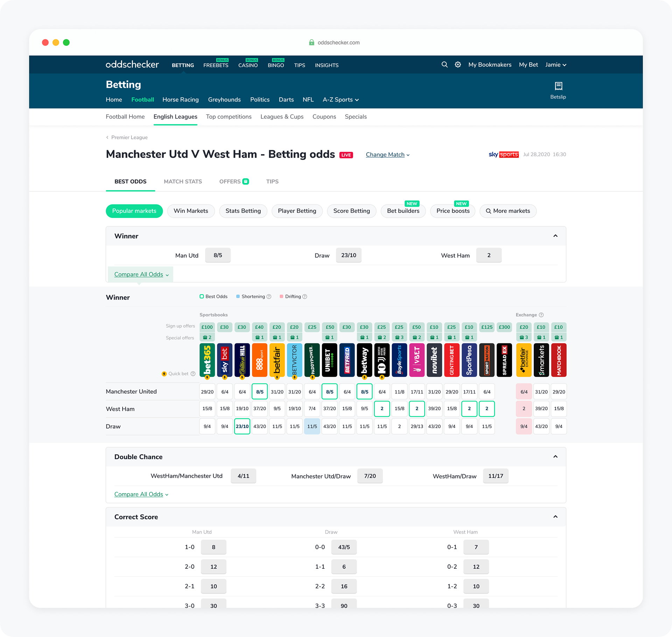Switch to the TIPS match tab

pos(272,182)
